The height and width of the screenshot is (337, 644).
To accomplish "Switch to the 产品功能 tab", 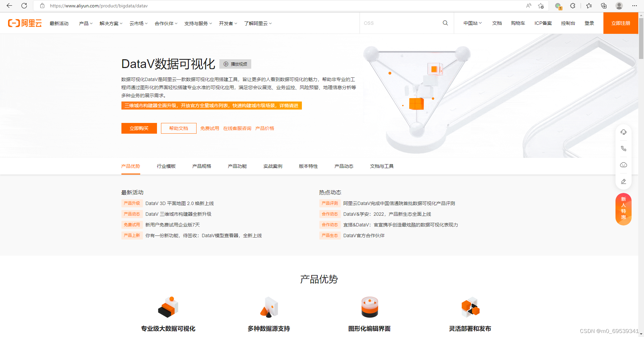I will pos(237,166).
